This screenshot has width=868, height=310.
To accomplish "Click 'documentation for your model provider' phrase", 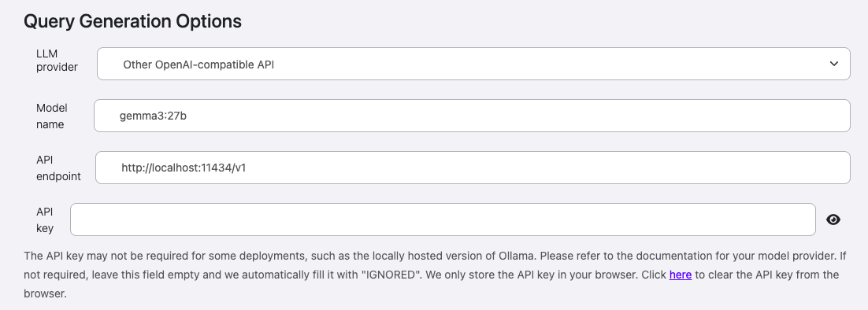I will [x=734, y=256].
